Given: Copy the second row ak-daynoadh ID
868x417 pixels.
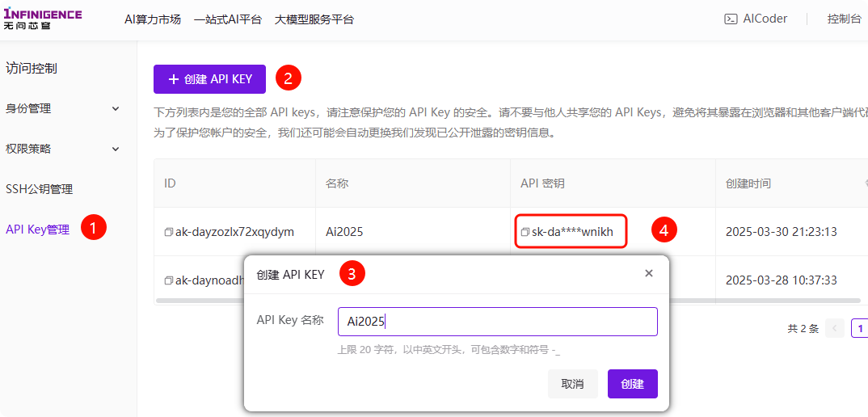Looking at the screenshot, I should [x=169, y=280].
